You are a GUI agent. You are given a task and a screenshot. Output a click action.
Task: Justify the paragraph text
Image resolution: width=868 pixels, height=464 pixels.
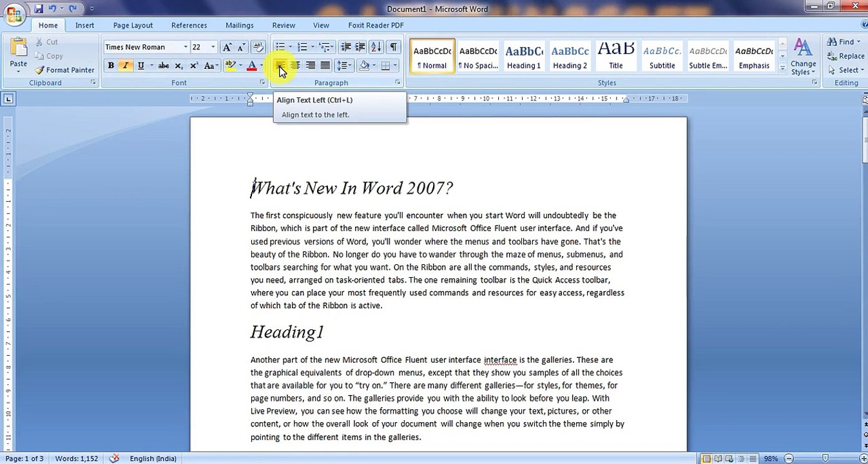pyautogui.click(x=325, y=66)
